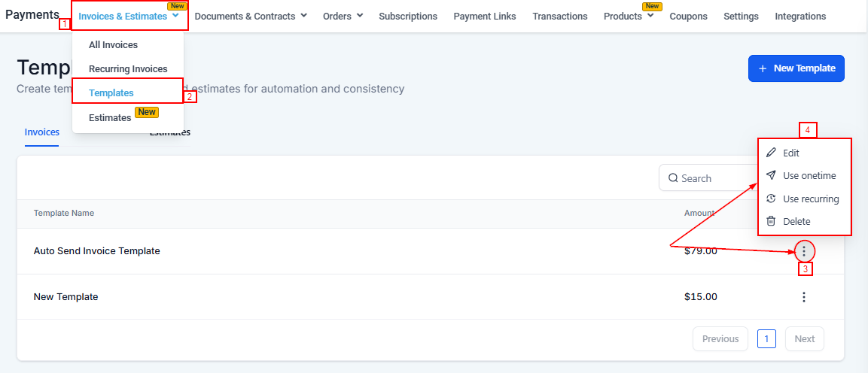
Task: Open the three-dot menu for New Template row
Action: (804, 297)
